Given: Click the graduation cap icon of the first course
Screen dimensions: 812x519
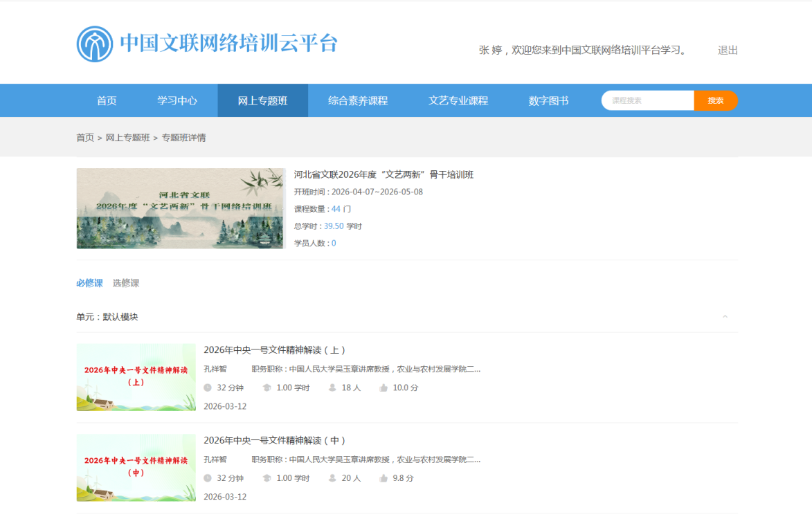Looking at the screenshot, I should pos(267,388).
